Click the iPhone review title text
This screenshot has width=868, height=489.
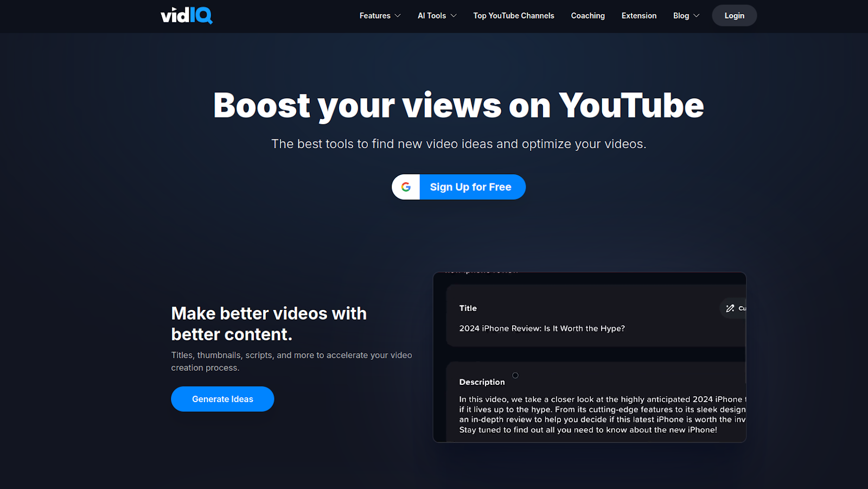(542, 328)
